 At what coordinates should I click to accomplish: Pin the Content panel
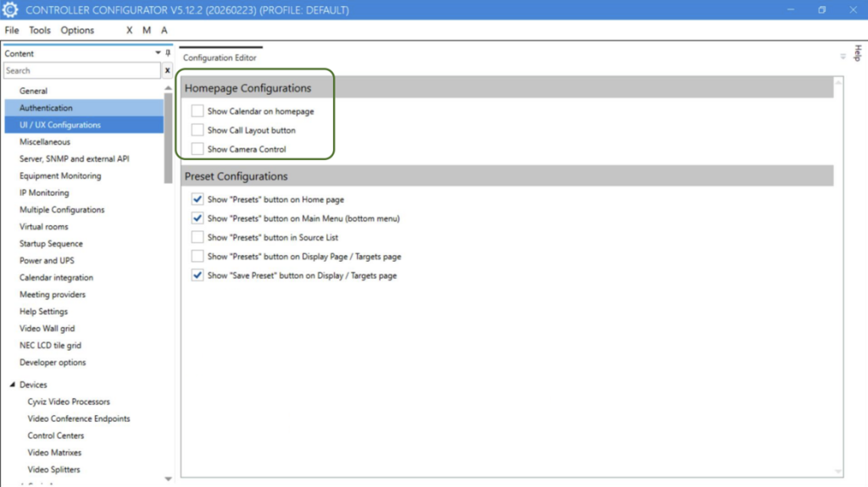(168, 53)
